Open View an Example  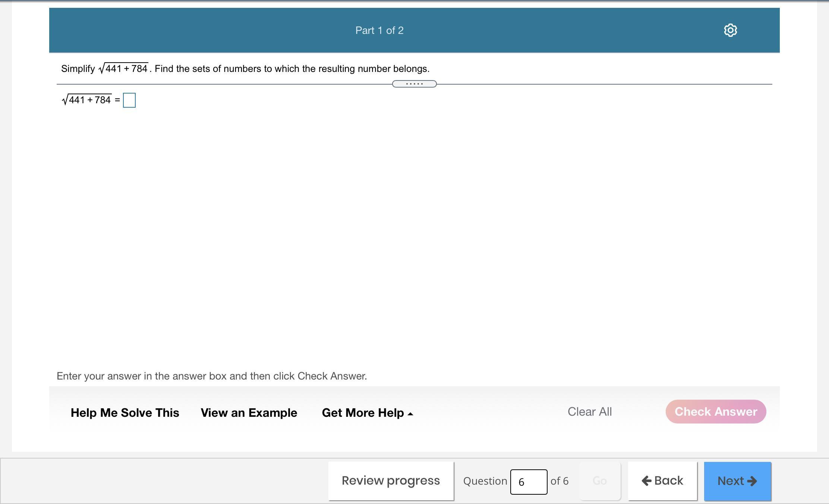[x=249, y=413]
